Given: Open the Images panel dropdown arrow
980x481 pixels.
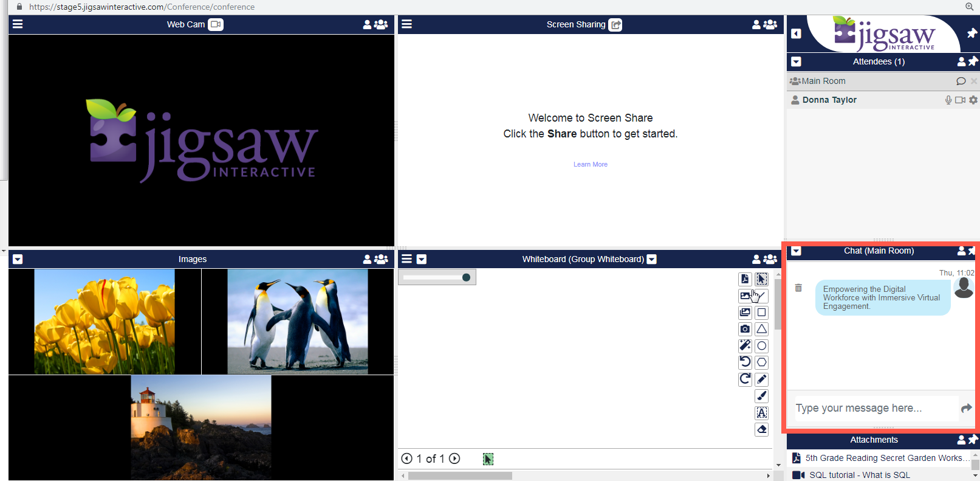Looking at the screenshot, I should pyautogui.click(x=18, y=259).
